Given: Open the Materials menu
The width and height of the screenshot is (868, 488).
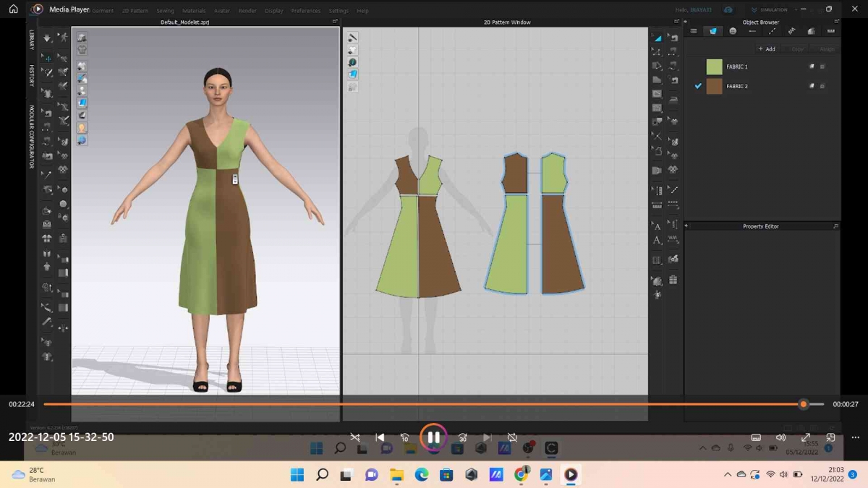Looking at the screenshot, I should point(194,11).
